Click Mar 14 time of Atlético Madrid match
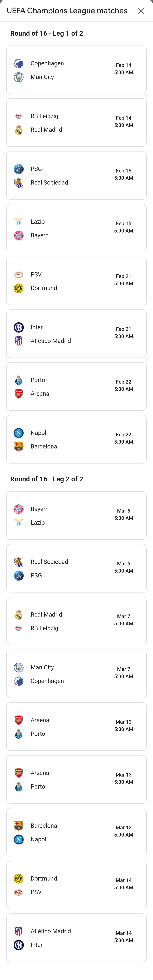 (x=123, y=937)
